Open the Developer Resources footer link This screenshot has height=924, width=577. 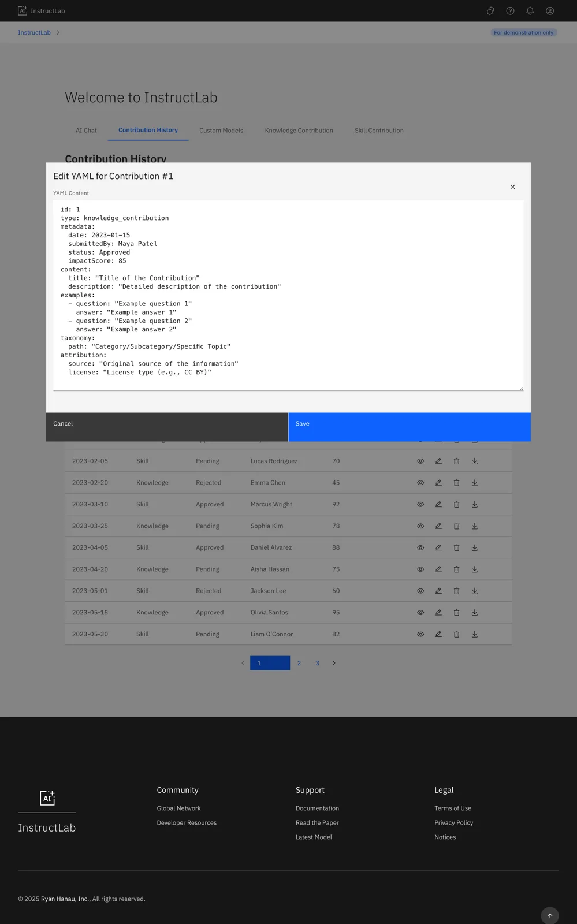[x=187, y=823]
